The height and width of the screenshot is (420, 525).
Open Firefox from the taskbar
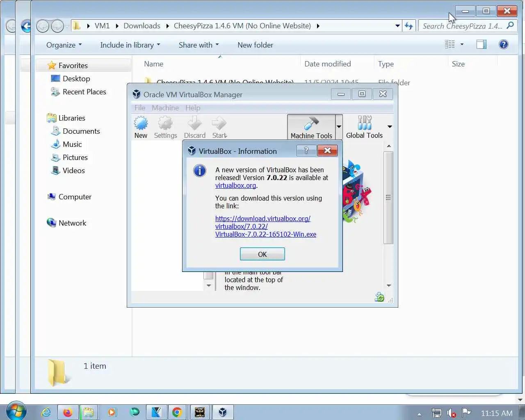click(68, 412)
